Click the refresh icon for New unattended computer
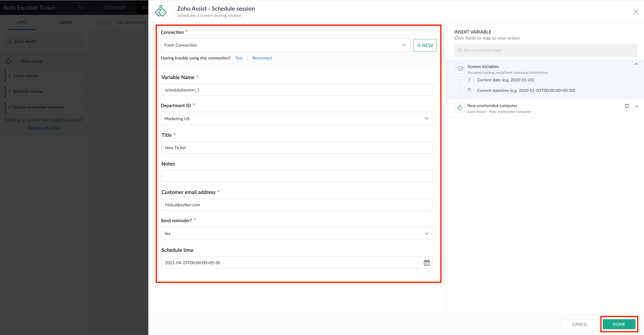Image resolution: width=644 pixels, height=335 pixels. (627, 106)
